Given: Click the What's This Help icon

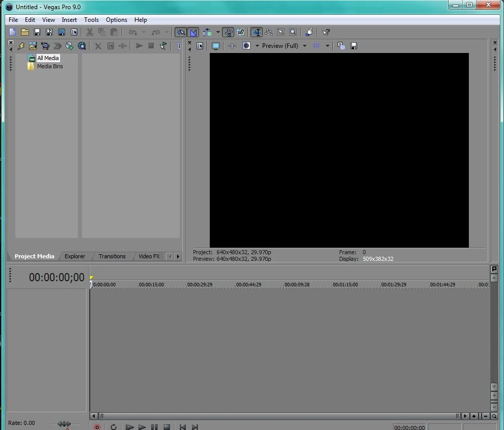Looking at the screenshot, I should [326, 32].
